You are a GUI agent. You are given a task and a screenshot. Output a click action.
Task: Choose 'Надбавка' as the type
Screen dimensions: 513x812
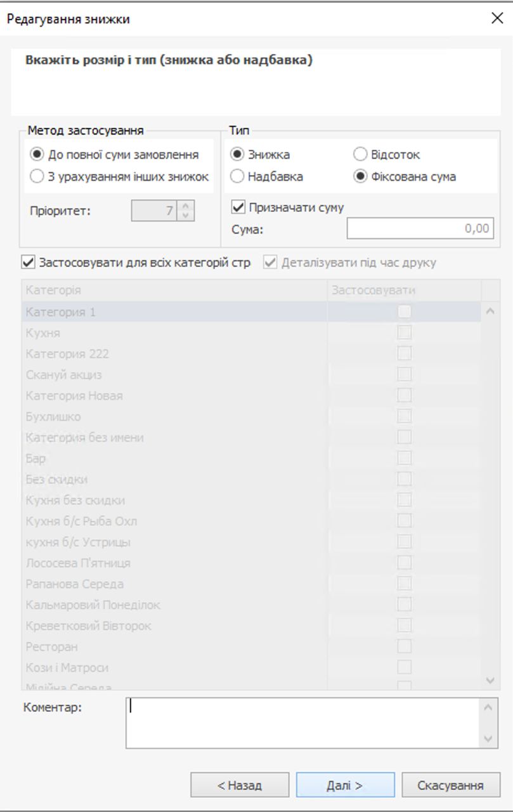(x=237, y=176)
